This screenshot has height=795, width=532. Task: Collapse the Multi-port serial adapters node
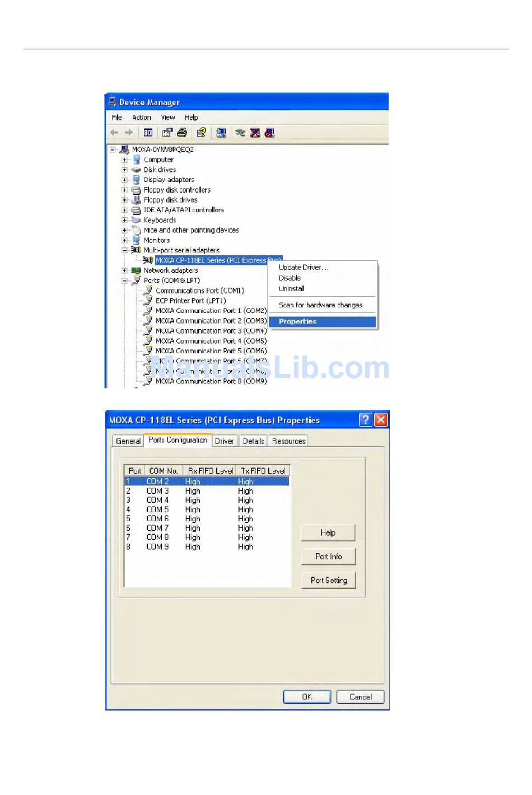click(x=124, y=250)
